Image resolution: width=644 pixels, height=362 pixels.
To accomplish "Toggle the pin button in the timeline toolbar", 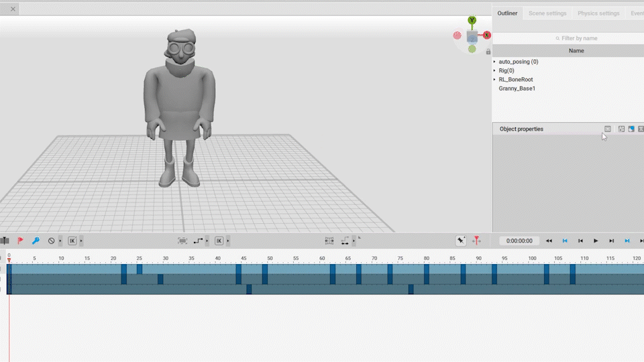I will [461, 241].
